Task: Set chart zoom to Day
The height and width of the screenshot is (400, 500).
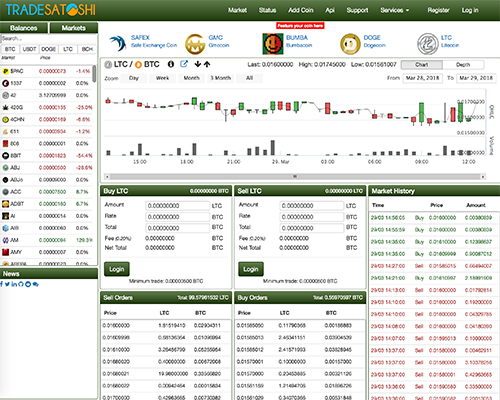Action: point(134,78)
